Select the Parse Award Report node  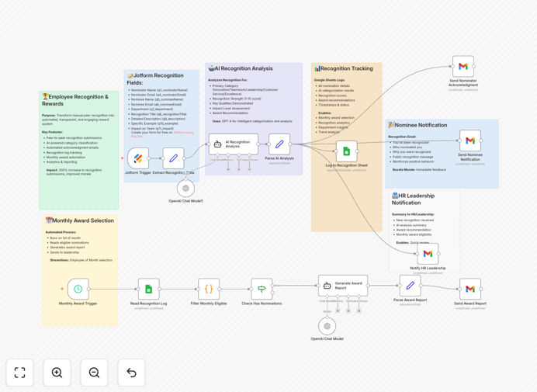coord(411,286)
